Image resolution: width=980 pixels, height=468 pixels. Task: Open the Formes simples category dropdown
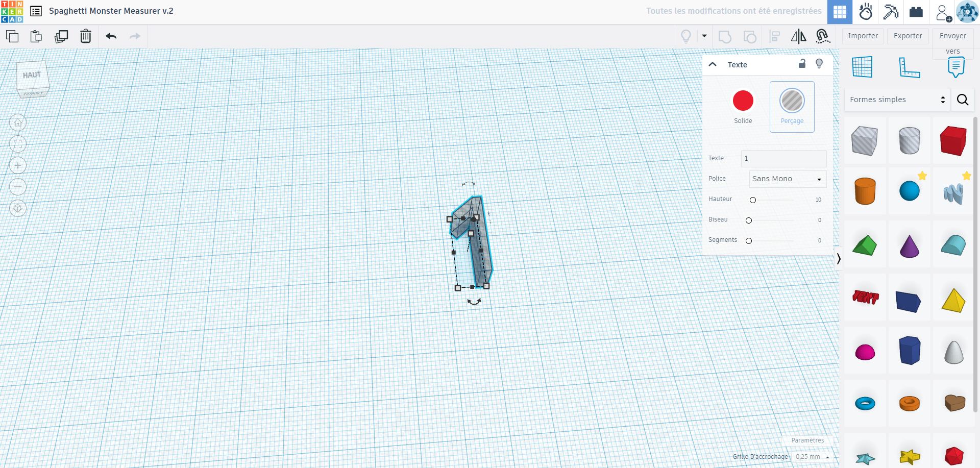tap(897, 100)
